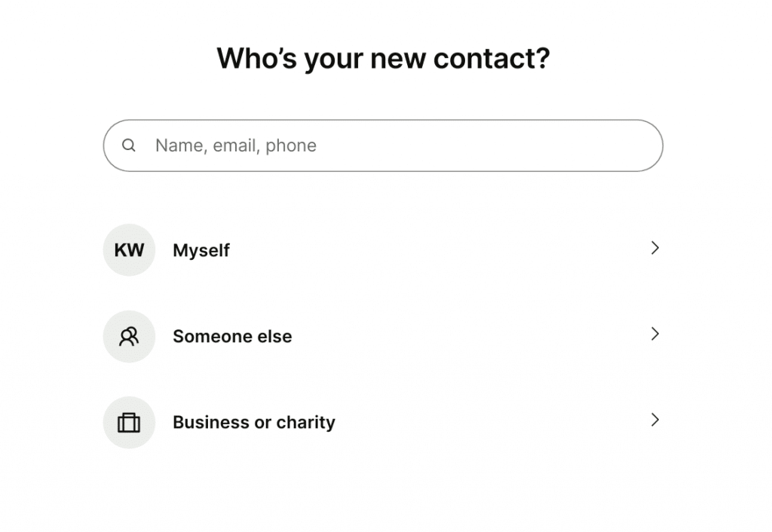Click the "Who's your new contact?" heading
Image resolution: width=772 pixels, height=532 pixels.
click(383, 59)
